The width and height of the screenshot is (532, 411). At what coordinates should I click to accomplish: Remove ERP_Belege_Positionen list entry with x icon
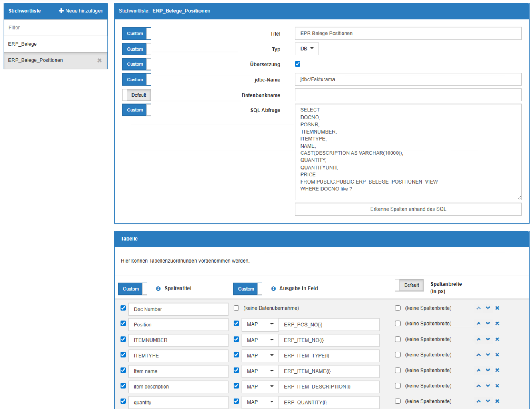tap(99, 60)
